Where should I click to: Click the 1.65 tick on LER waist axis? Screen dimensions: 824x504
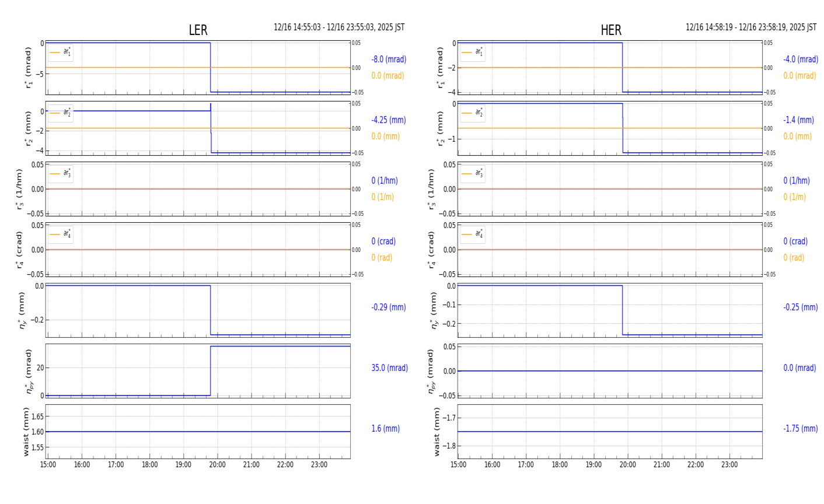(37, 416)
